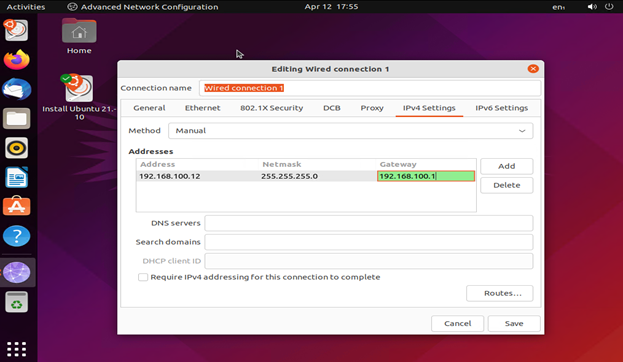Screen dimensions: 623x362
Task: Open LibreOffice Writer from the dock
Action: pyautogui.click(x=16, y=177)
